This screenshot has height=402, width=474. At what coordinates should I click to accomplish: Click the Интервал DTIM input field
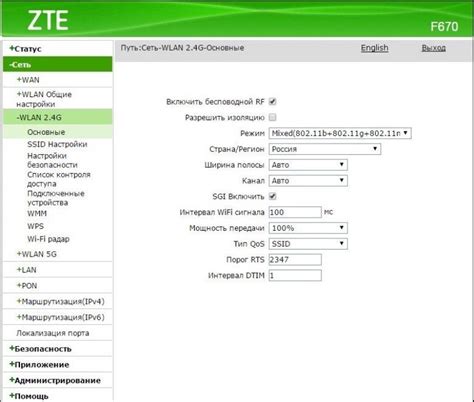pyautogui.click(x=295, y=275)
